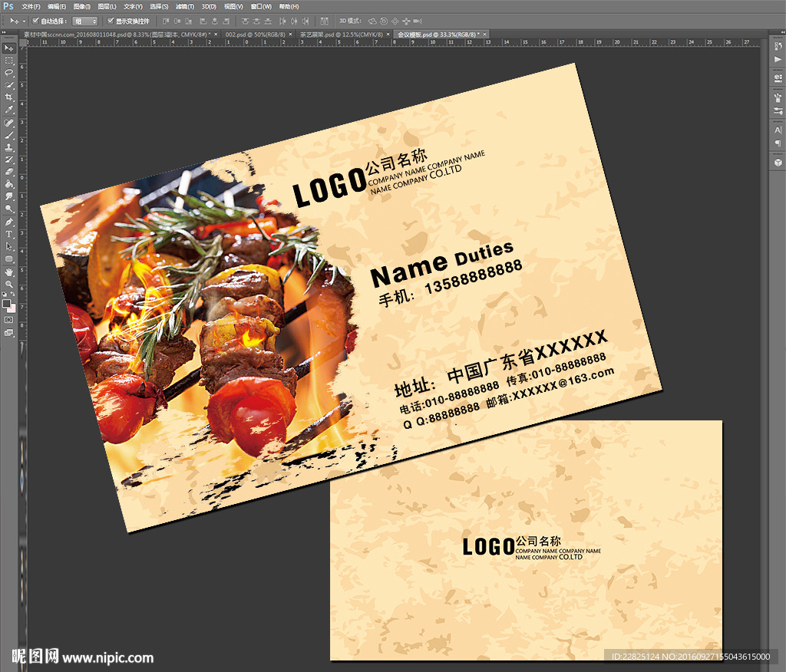Screen dimensions: 786x672
Task: Select the Brush tool
Action: point(8,135)
